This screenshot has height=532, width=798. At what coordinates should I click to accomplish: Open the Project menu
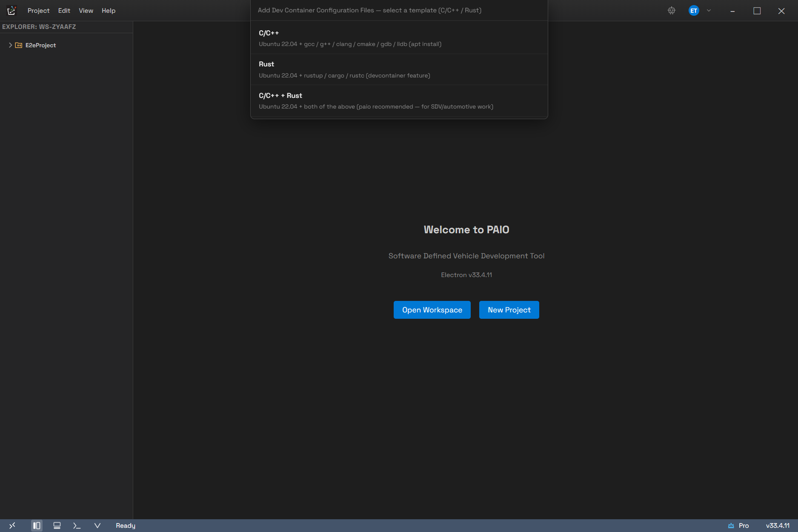pyautogui.click(x=38, y=11)
